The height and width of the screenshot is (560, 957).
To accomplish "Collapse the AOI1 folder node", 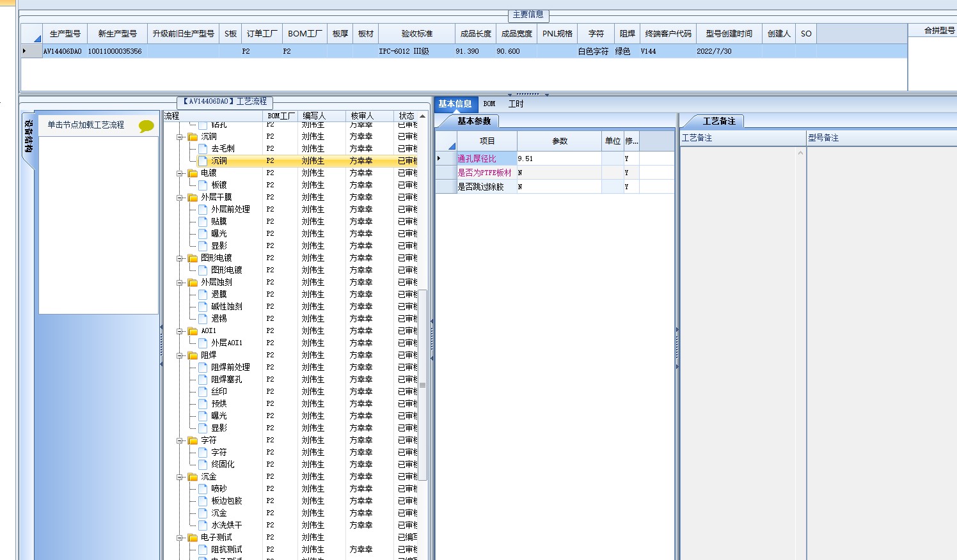I will click(x=180, y=331).
